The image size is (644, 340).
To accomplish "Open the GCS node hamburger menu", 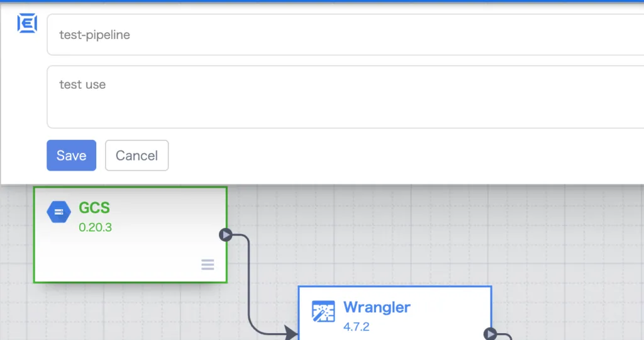I will pos(208,264).
